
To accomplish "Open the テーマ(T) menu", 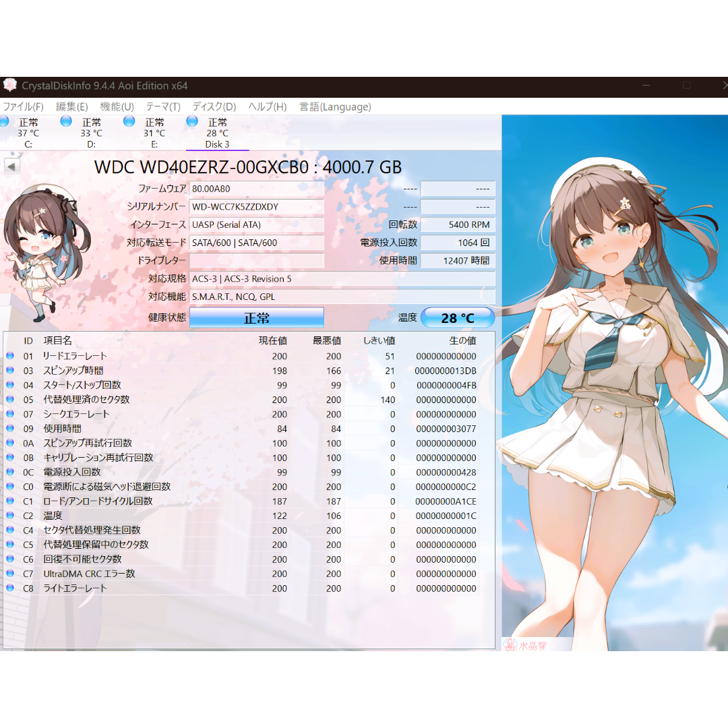I will tap(163, 107).
